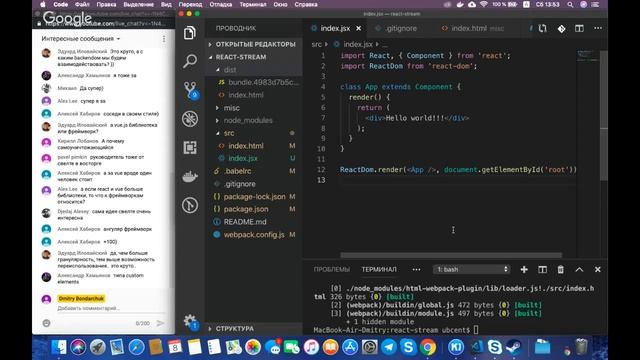Kill the terminal with the trash icon
The width and height of the screenshot is (640, 360).
point(561,269)
